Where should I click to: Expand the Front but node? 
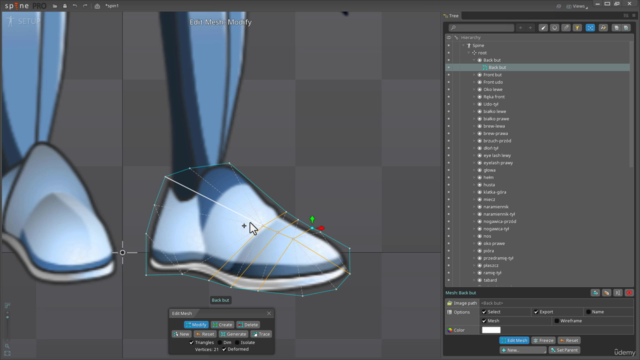[x=474, y=75]
